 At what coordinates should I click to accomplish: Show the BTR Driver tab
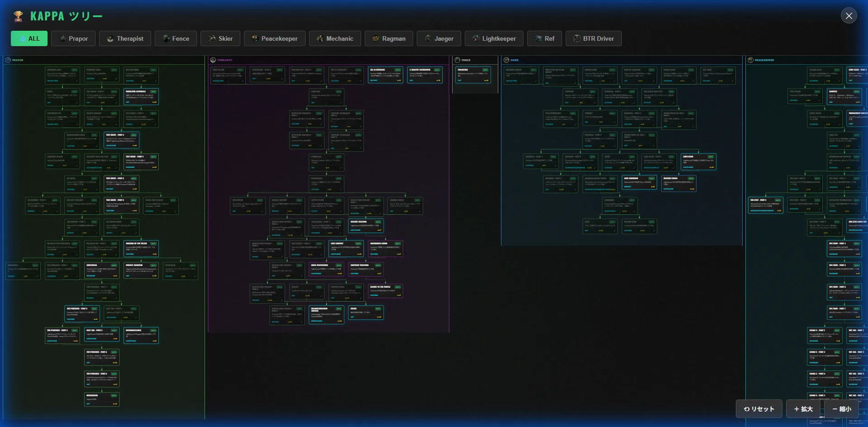(x=593, y=38)
